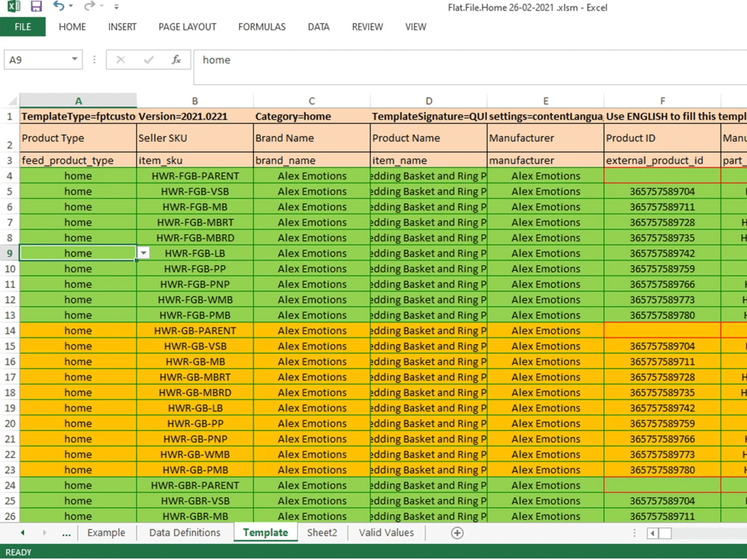Confirm entry with the checkmark icon
The height and width of the screenshot is (560, 747).
pos(149,60)
